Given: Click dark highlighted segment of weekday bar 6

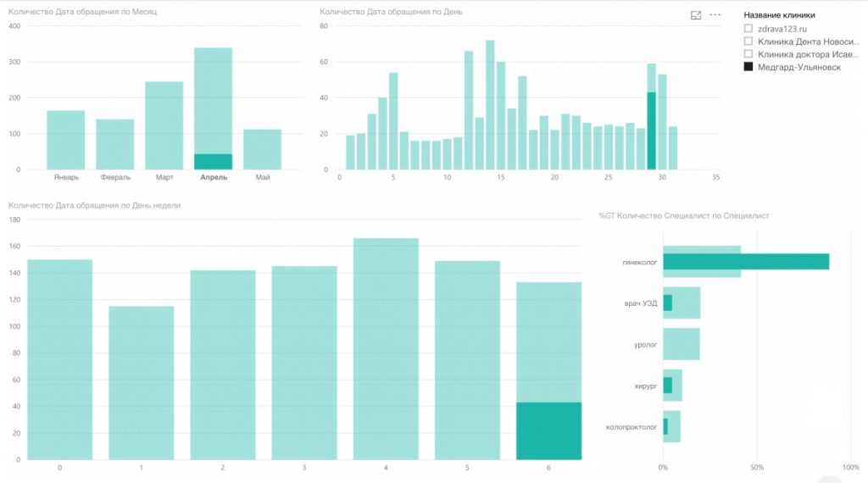Looking at the screenshot, I should (548, 431).
